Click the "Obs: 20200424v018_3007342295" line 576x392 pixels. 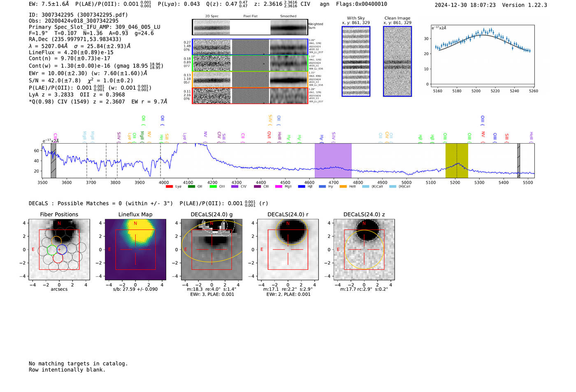(74, 21)
